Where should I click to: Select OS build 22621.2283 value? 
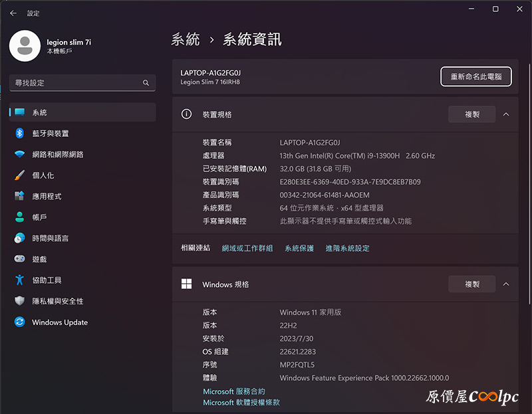click(x=297, y=352)
